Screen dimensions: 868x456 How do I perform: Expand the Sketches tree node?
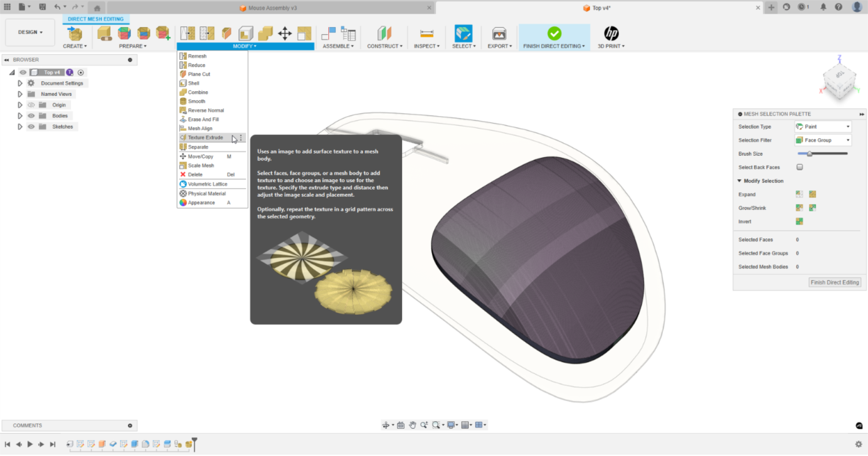(x=20, y=127)
